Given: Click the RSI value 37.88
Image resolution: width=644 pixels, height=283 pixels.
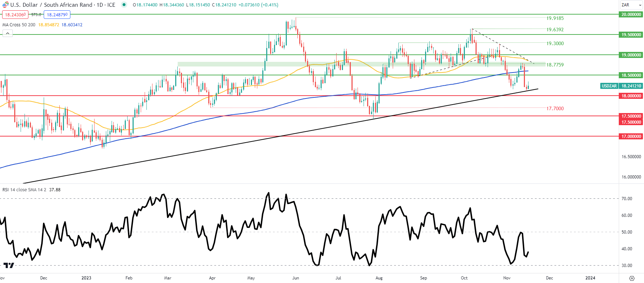Looking at the screenshot, I should tap(55, 189).
